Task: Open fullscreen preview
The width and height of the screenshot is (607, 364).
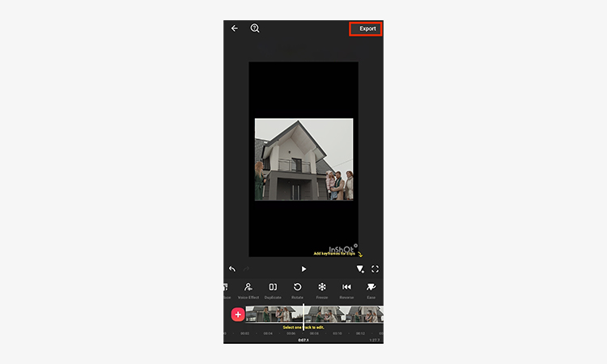Action: tap(375, 269)
